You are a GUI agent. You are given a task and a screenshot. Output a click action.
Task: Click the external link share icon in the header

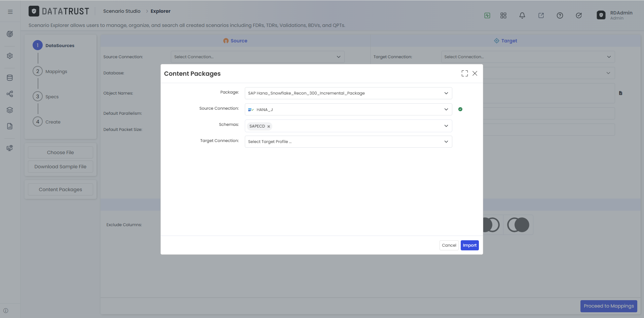[541, 15]
